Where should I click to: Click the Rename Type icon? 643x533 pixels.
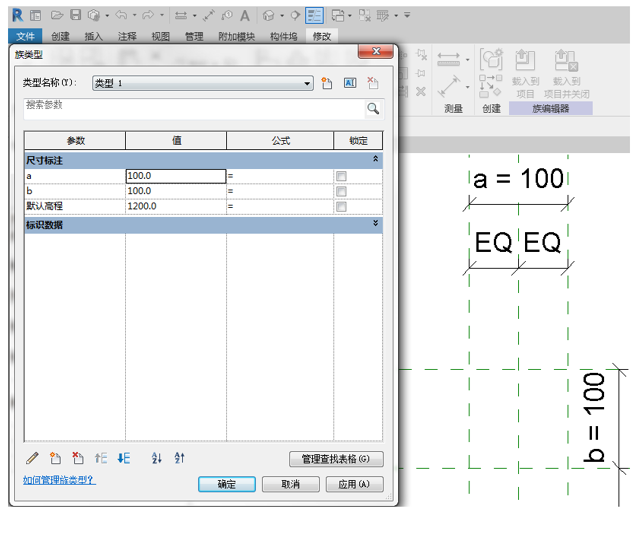pyautogui.click(x=350, y=83)
